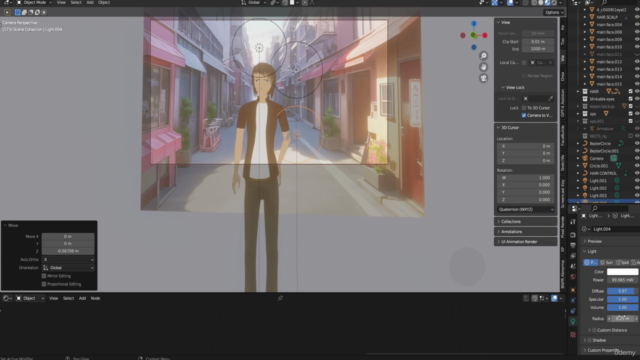Pin the node editor header pin icon
Image resolution: width=640 pixels, height=360 pixels.
(280, 298)
